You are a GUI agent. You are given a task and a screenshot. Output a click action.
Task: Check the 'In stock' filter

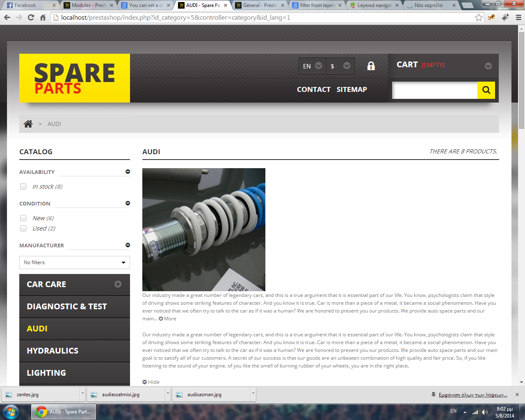pos(23,187)
